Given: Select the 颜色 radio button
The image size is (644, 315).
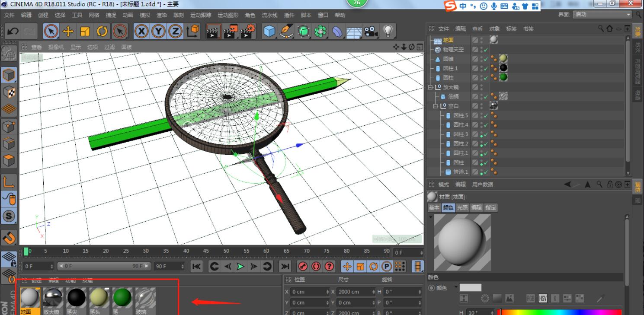Looking at the screenshot, I should pos(431,288).
